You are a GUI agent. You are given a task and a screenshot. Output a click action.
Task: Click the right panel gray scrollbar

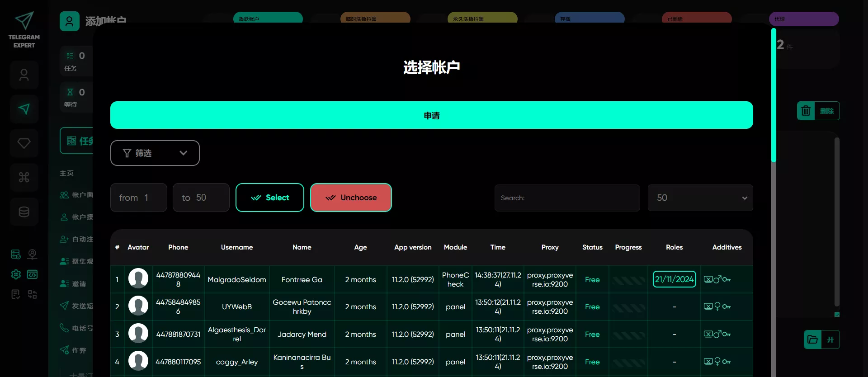(x=837, y=222)
